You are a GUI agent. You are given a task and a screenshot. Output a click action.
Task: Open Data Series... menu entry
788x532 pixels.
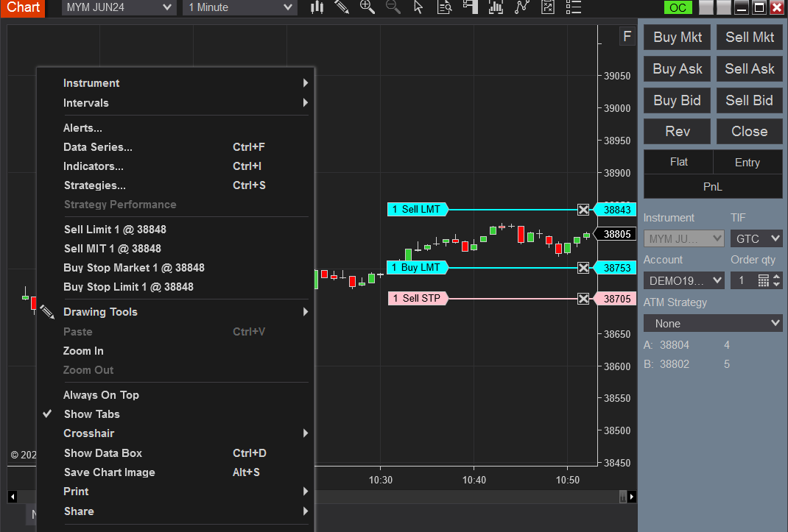coord(176,147)
